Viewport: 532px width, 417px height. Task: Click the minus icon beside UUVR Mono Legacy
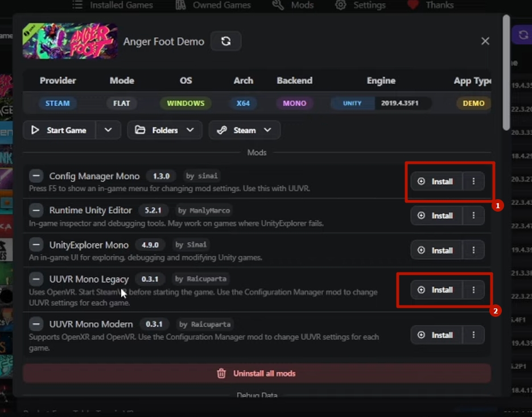[36, 279]
